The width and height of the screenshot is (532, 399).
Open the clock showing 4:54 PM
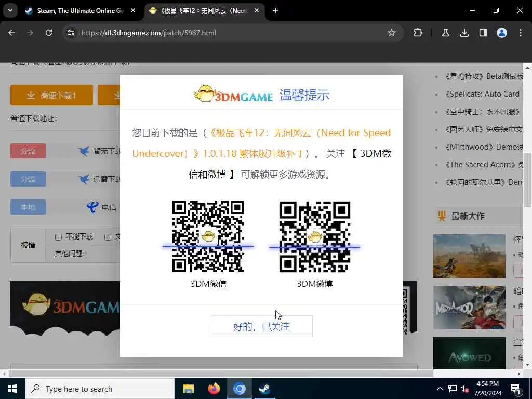coord(487,389)
